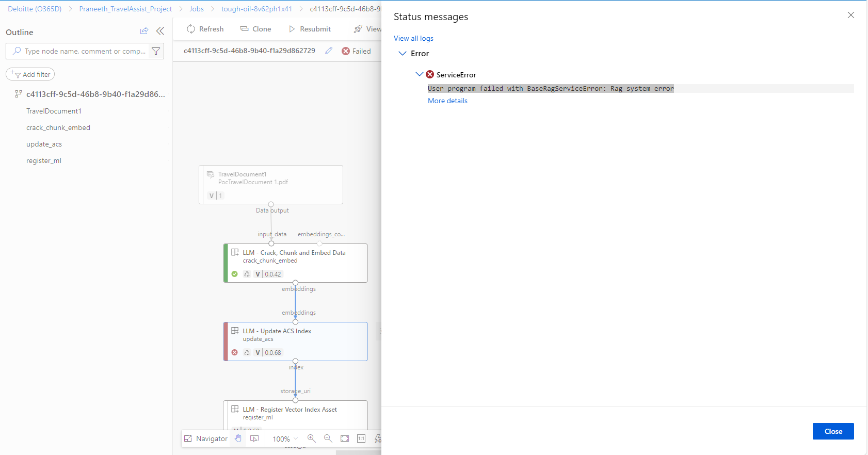Open More details link
Image resolution: width=868 pixels, height=455 pixels.
(x=447, y=101)
